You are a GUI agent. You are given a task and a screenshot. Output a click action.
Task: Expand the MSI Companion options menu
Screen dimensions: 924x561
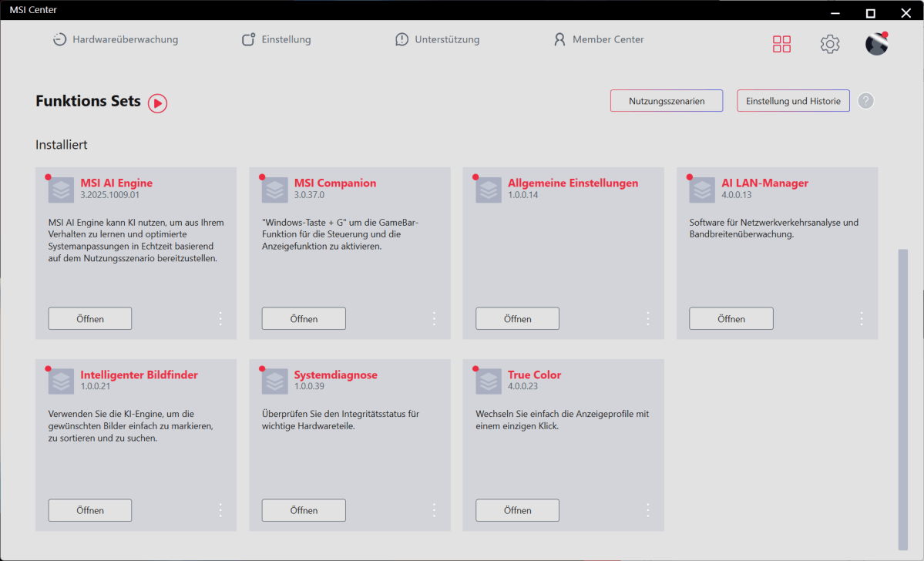[x=435, y=319]
